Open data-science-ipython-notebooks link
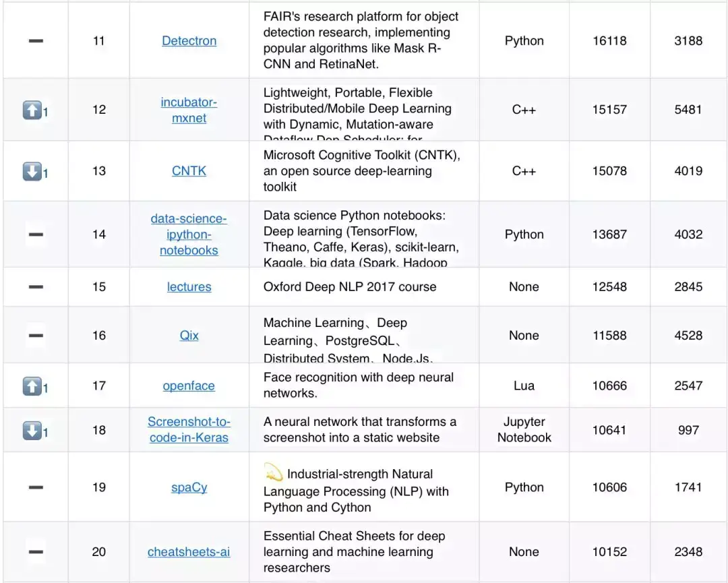This screenshot has width=728, height=583. point(189,235)
